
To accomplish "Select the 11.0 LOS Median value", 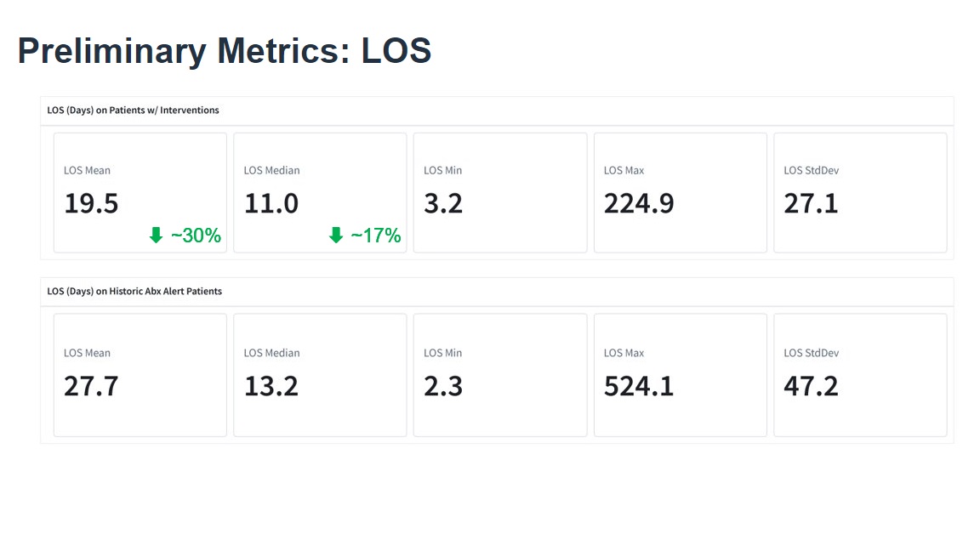I will click(271, 204).
